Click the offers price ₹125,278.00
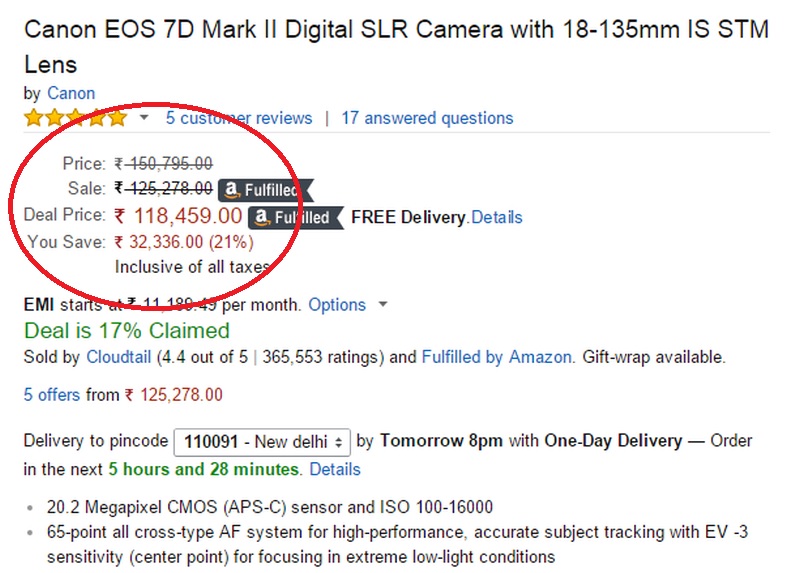The height and width of the screenshot is (573, 800). tap(181, 394)
